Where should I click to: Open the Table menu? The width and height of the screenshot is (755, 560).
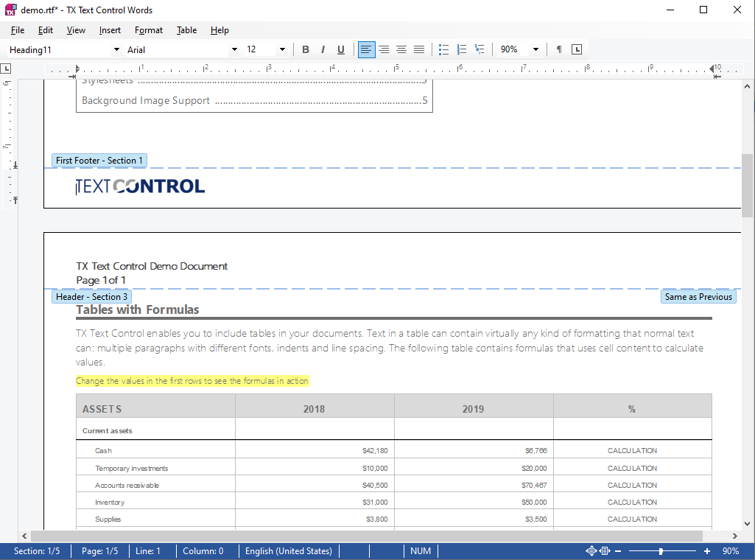tap(186, 30)
